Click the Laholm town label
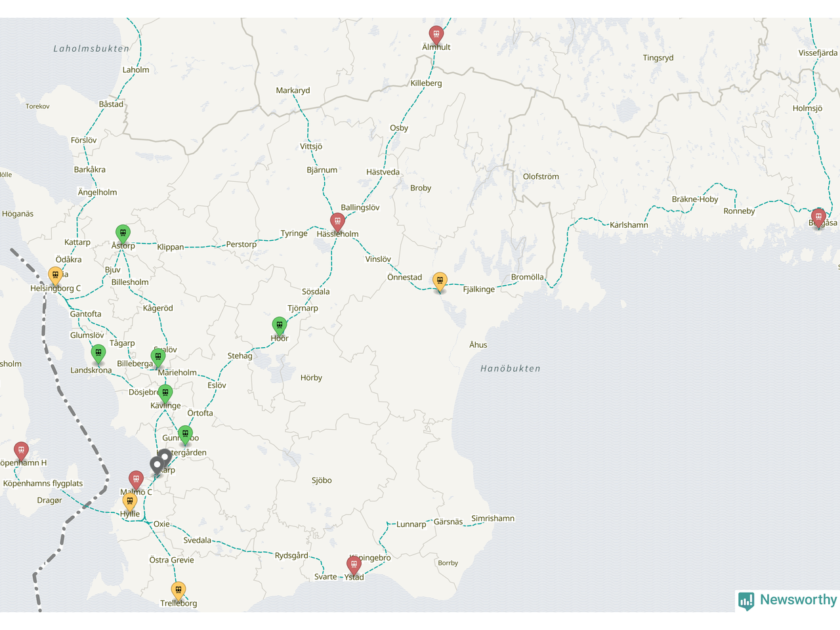Screen dimensions: 840x630 [x=136, y=70]
